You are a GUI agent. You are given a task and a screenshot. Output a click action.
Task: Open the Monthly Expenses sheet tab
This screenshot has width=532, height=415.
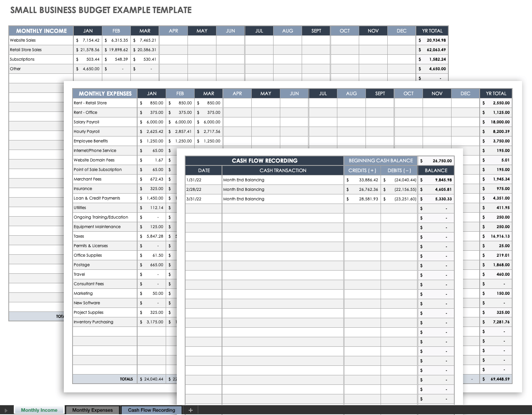[92, 410]
